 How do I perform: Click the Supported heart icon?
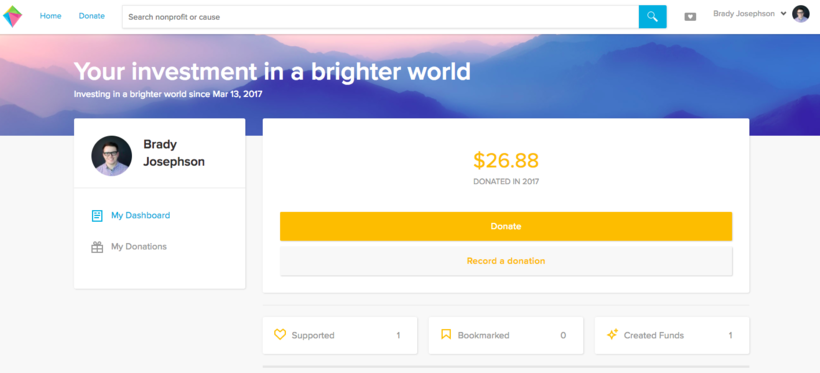click(x=280, y=334)
